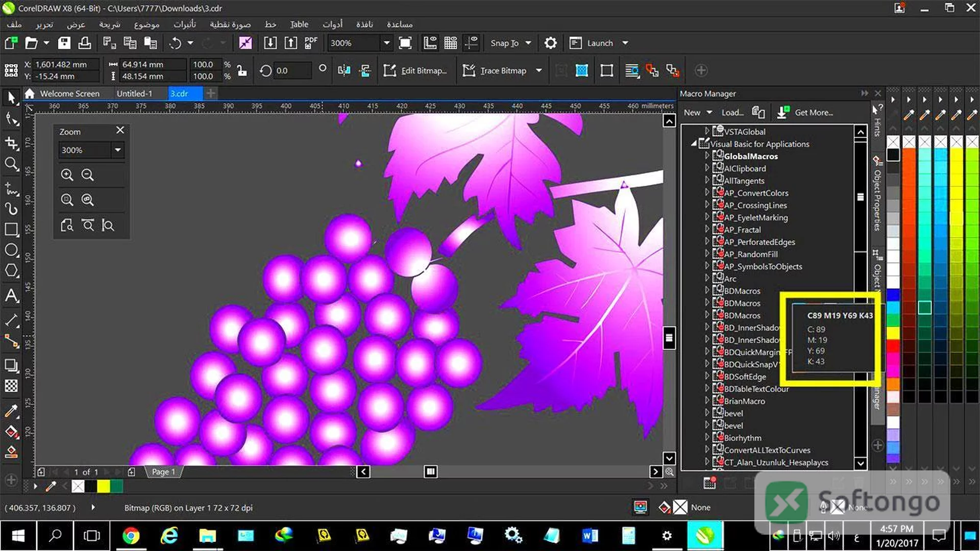Open the ملف menu
980x551 pixels.
(14, 24)
